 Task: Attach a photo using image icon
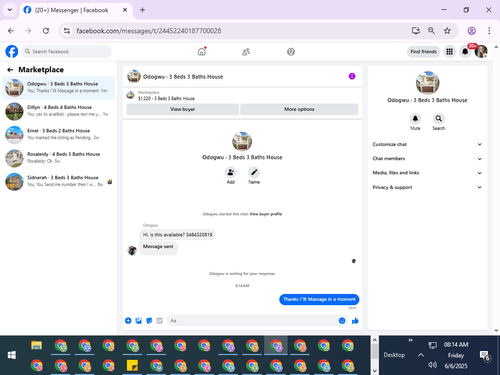[x=139, y=321]
